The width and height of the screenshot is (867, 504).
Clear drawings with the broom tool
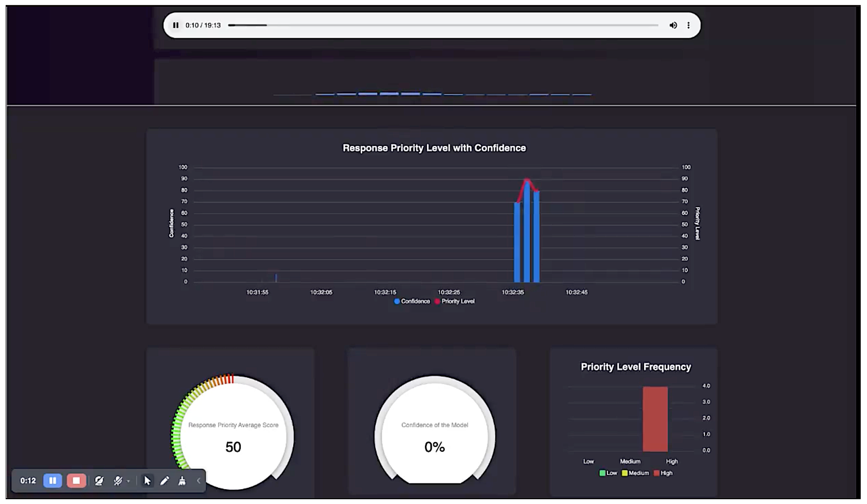(x=182, y=480)
